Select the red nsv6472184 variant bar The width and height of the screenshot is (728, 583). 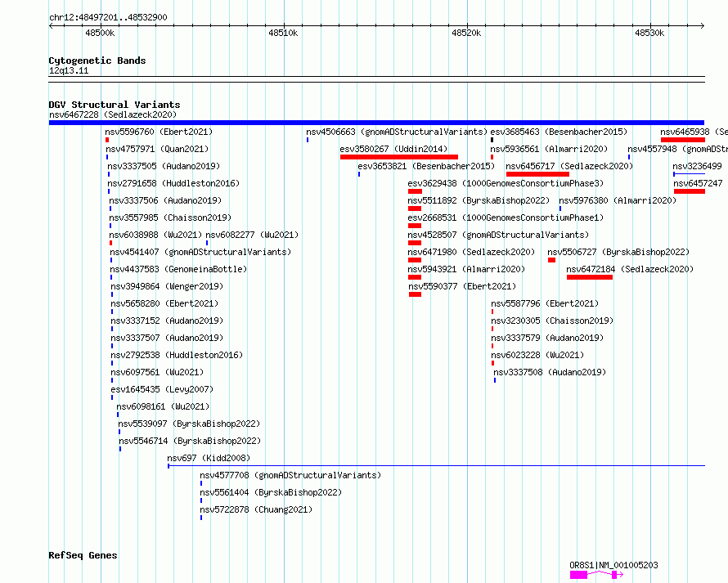tap(590, 277)
